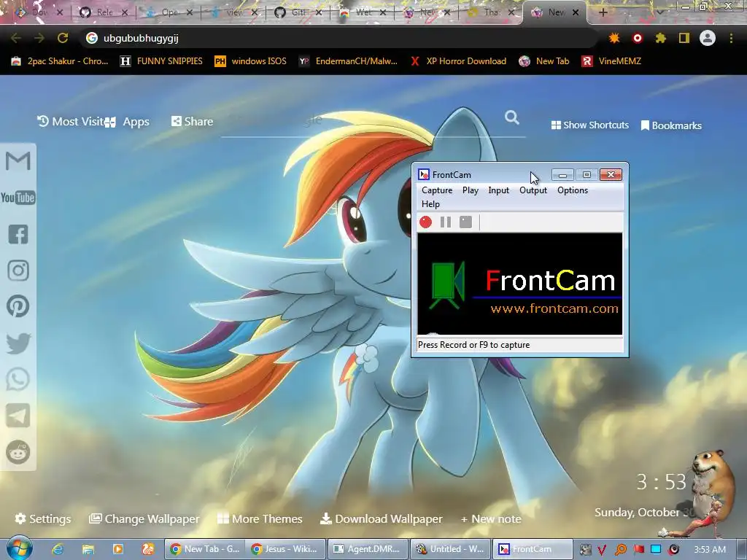Click Download Wallpaper

click(x=381, y=518)
